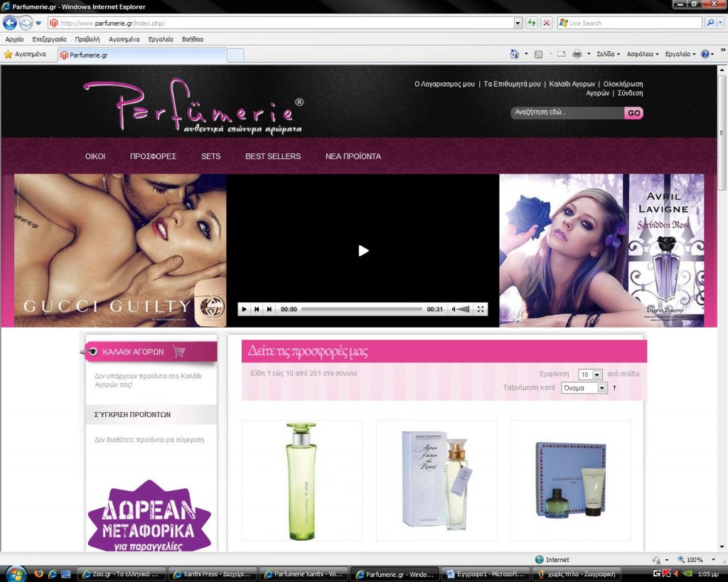Open the ΝΕΑ ΠΡΟΪΟΝΤΑ navigation item
Viewport: 728px width, 582px height.
(353, 156)
